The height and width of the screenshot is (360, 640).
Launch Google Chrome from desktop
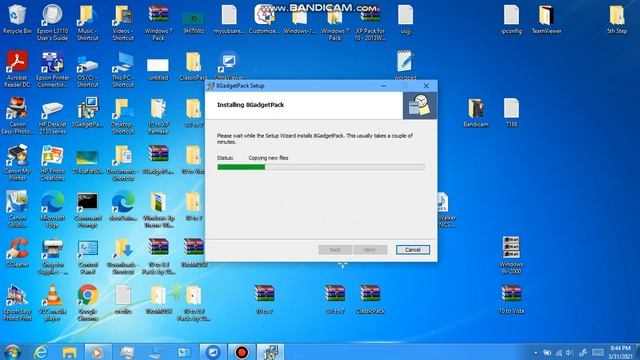click(x=87, y=302)
